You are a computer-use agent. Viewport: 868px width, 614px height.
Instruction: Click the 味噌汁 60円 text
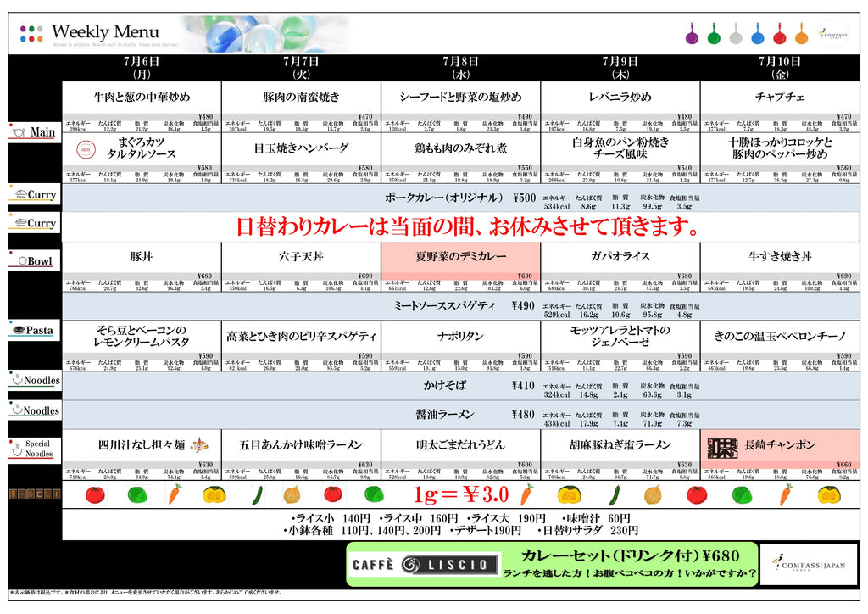click(x=596, y=519)
